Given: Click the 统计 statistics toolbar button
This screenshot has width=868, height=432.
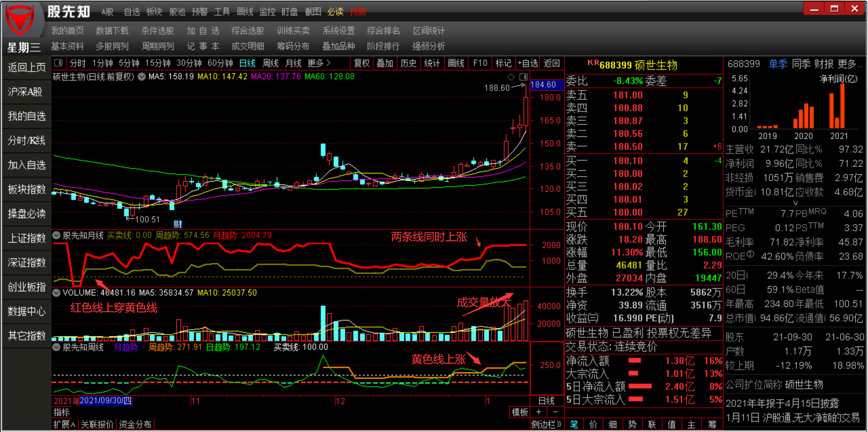Looking at the screenshot, I should point(432,63).
